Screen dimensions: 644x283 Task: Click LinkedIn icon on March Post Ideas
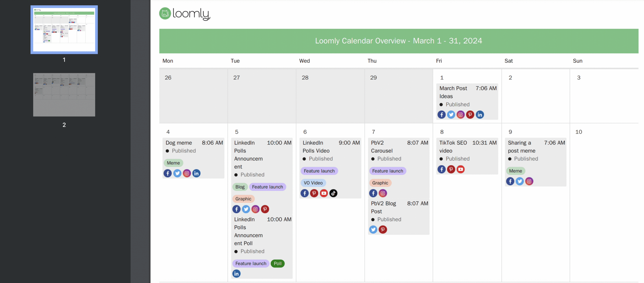coord(480,115)
